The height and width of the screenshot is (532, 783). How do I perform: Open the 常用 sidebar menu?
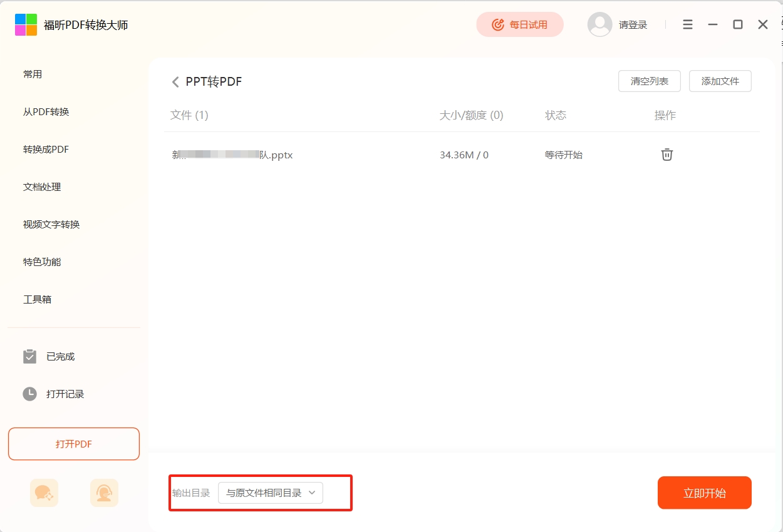33,74
